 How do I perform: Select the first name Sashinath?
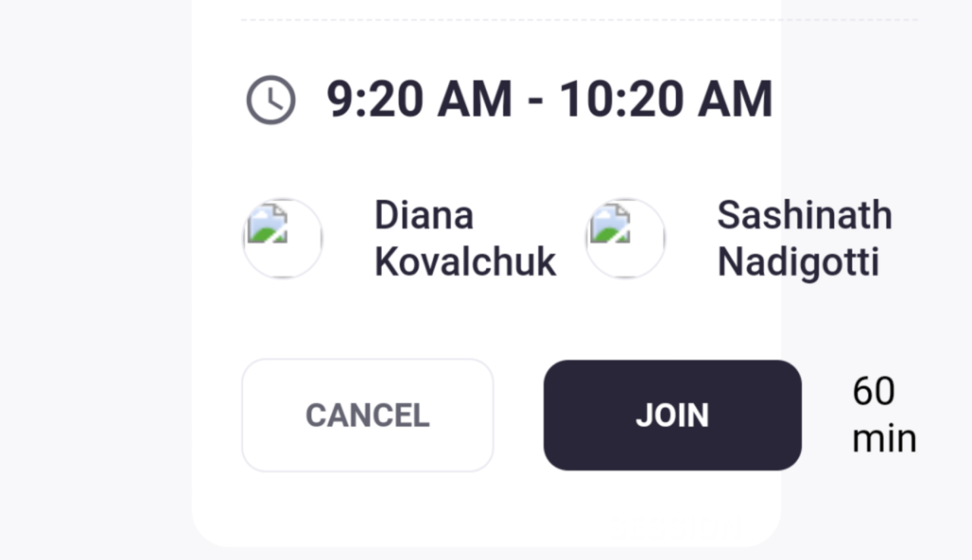(804, 216)
